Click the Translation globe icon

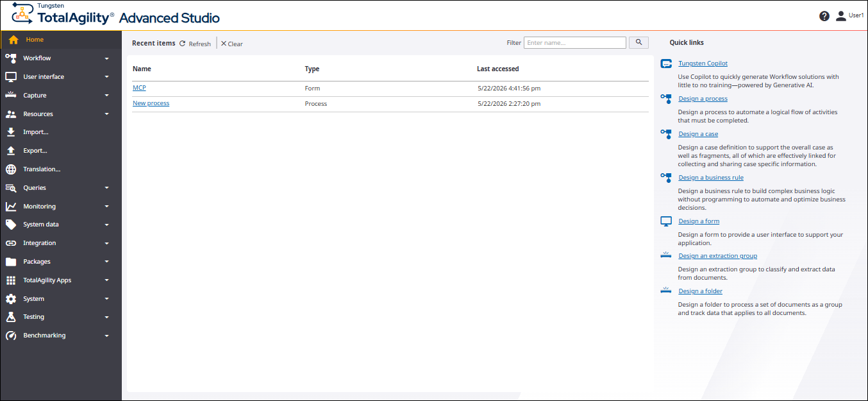click(x=11, y=169)
